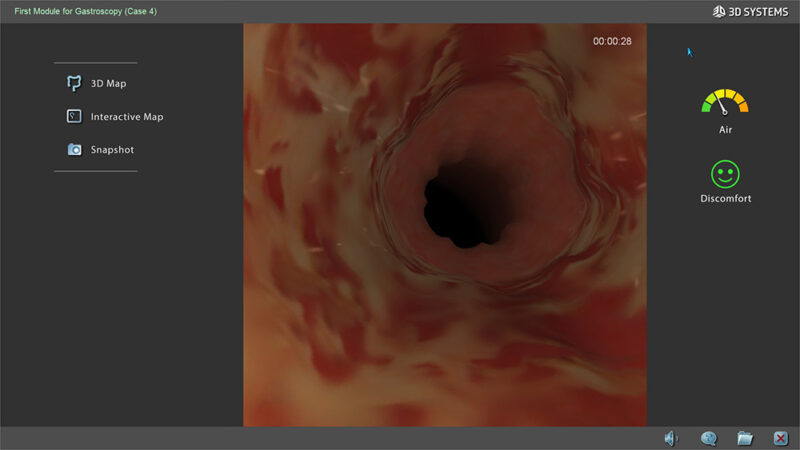Click the Air insufflation gauge
Image resolution: width=800 pixels, height=450 pixels.
725,102
